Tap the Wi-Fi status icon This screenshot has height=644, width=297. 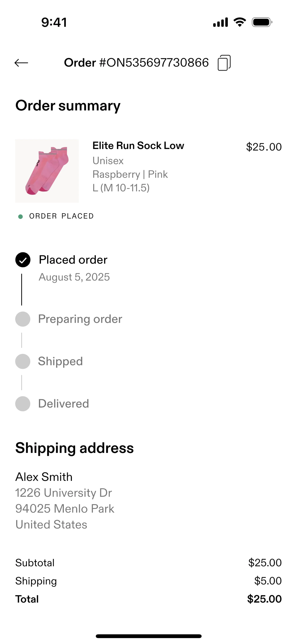pos(239,22)
